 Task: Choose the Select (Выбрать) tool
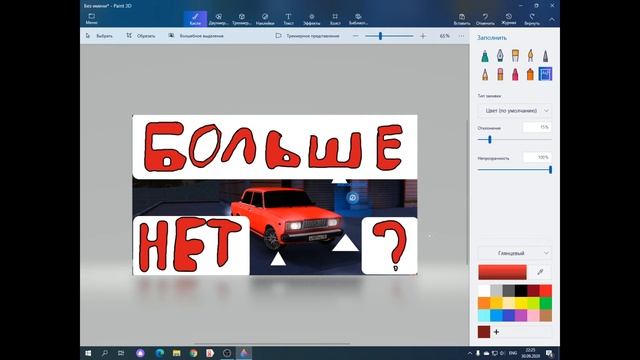pos(99,36)
